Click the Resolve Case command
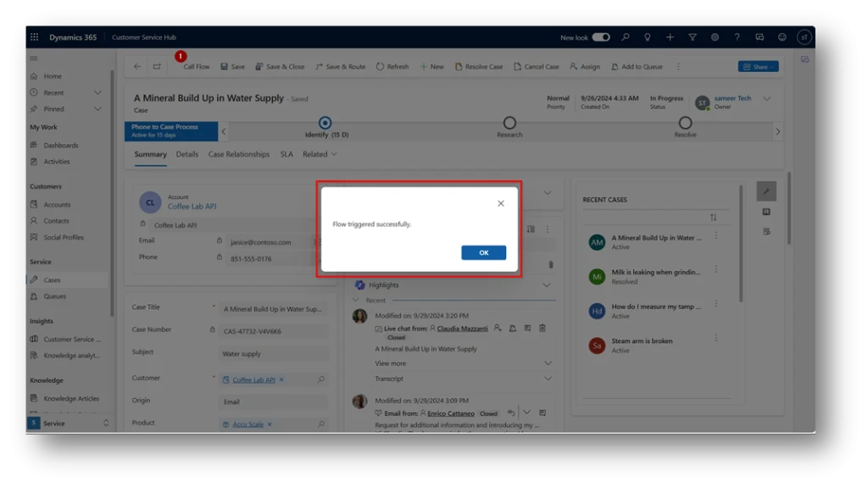The height and width of the screenshot is (487, 868). (x=479, y=67)
